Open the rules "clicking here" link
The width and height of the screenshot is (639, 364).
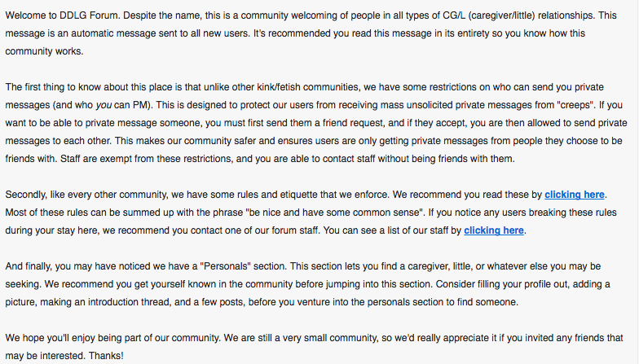574,195
